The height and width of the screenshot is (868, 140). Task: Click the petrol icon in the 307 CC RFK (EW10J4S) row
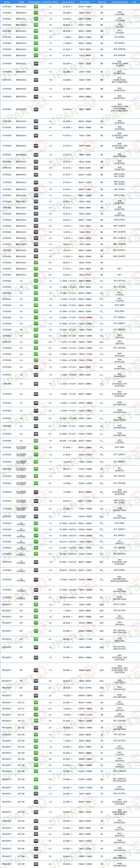[36, 715]
